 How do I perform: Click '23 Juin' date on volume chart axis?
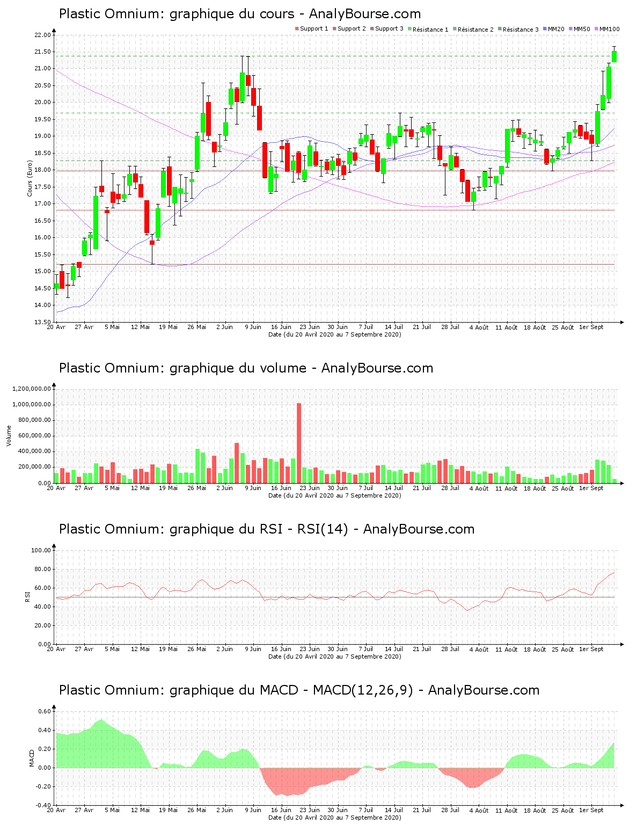coord(310,488)
